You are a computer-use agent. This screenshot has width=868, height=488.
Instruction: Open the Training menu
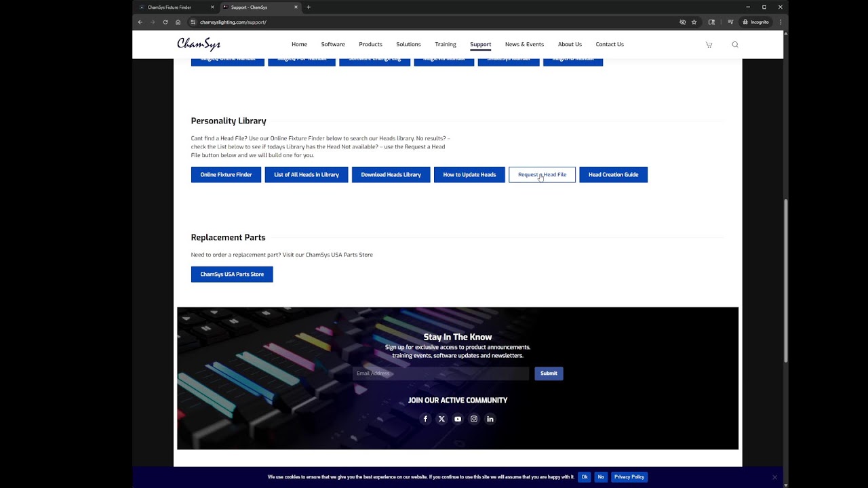(x=446, y=45)
